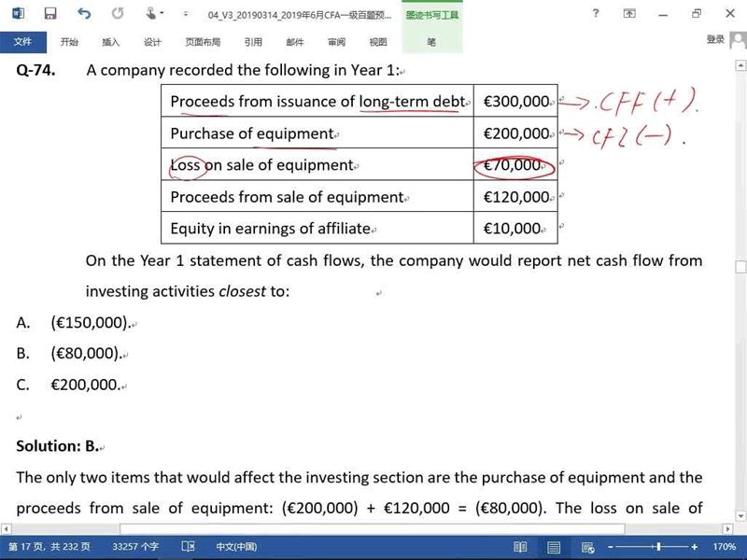Click the horizontal scrollbar left arrow
The image size is (747, 560).
click(6, 528)
